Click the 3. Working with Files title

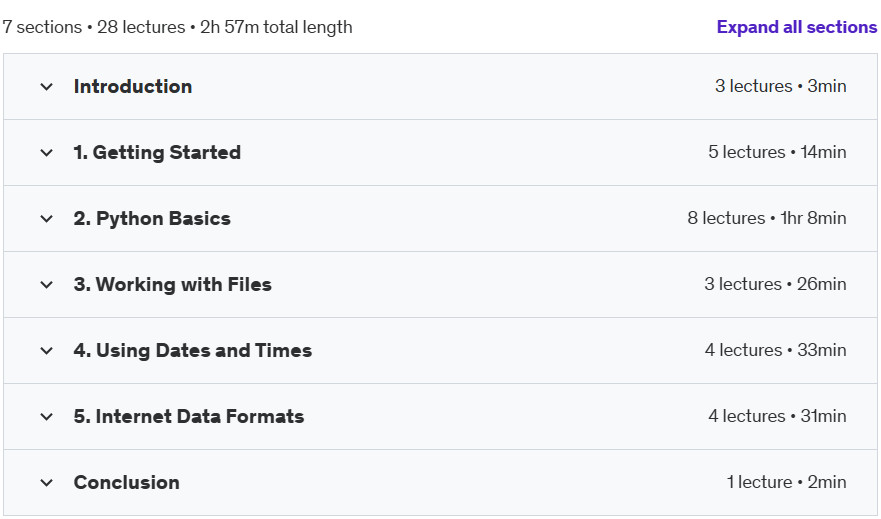(172, 284)
